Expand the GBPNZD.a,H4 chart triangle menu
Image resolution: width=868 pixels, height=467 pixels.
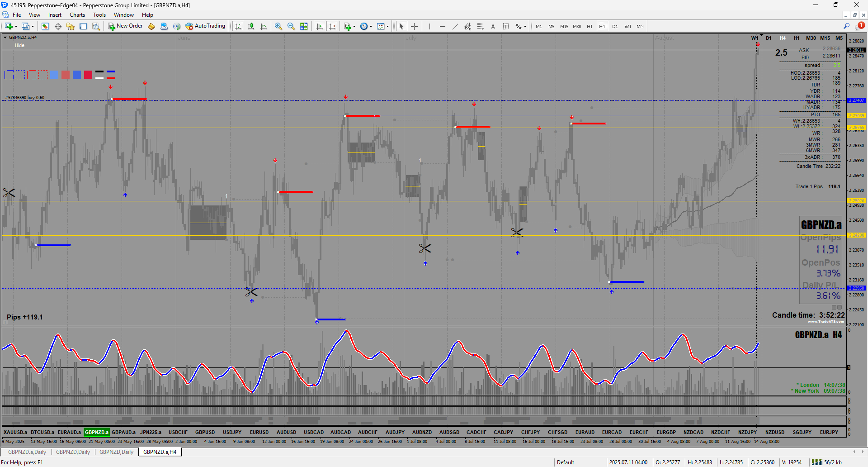coord(5,38)
